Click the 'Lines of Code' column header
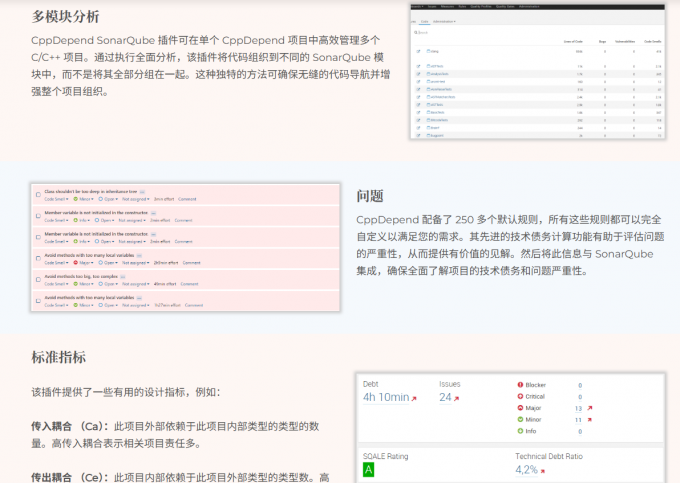Screen dimensions: 680x483 pos(573,42)
